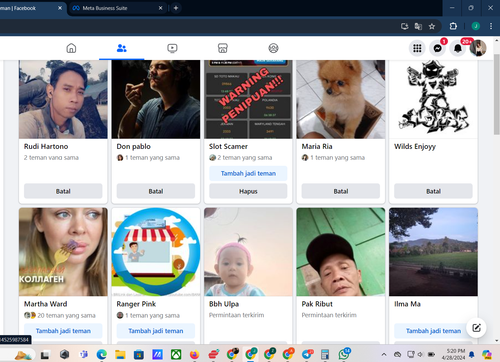Open Ranger Pink's shop illustration picture
Image resolution: width=500 pixels, height=362 pixels.
pos(156,252)
